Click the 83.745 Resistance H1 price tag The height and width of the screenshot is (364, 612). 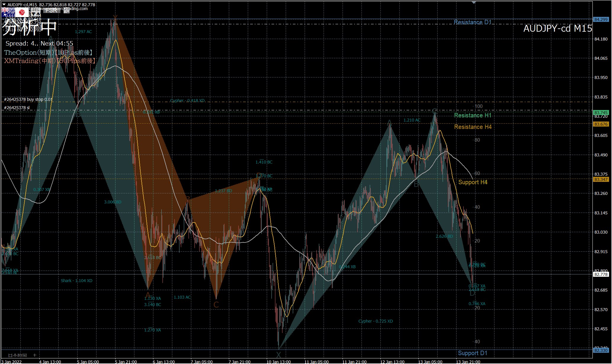(601, 113)
